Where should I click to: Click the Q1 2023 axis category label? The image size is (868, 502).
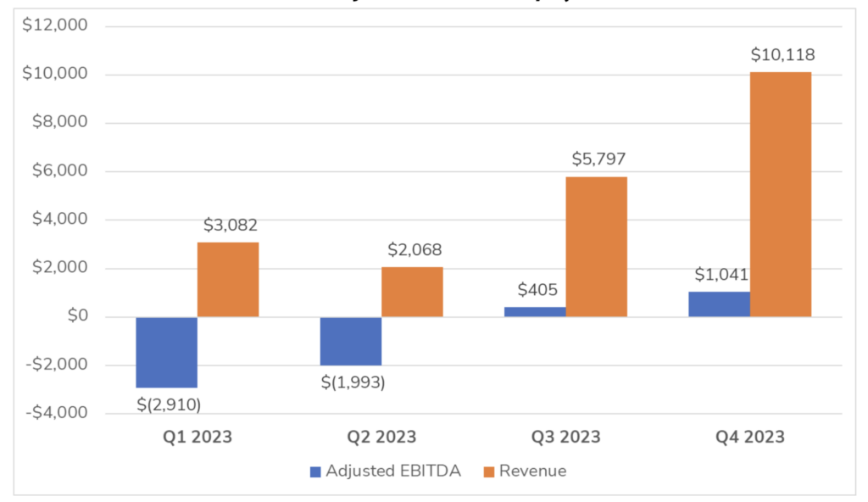point(197,437)
